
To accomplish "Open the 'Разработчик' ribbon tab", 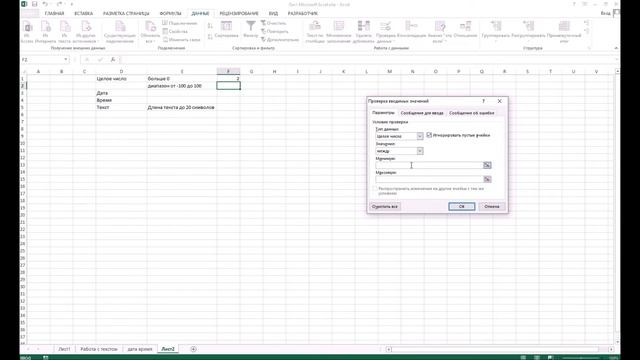I will pos(302,13).
